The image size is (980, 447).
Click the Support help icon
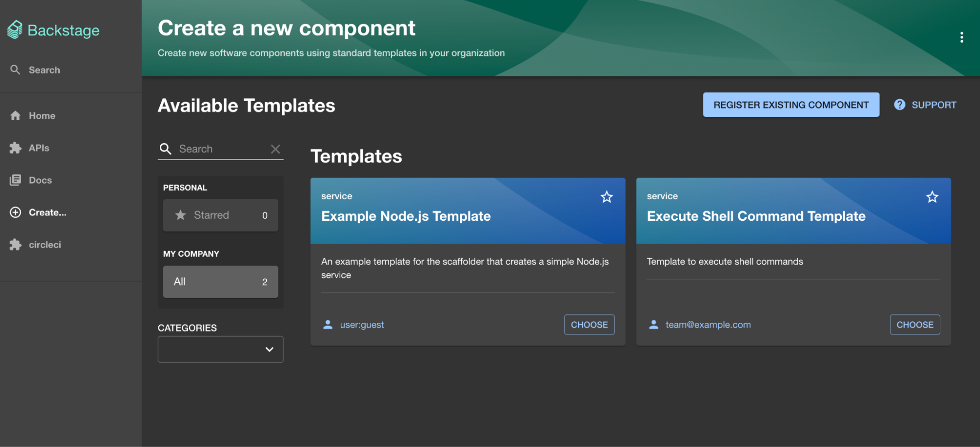pyautogui.click(x=900, y=105)
